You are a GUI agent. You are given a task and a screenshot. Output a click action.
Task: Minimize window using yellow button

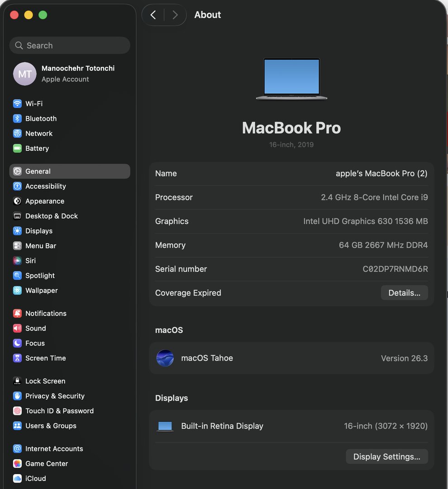point(29,15)
